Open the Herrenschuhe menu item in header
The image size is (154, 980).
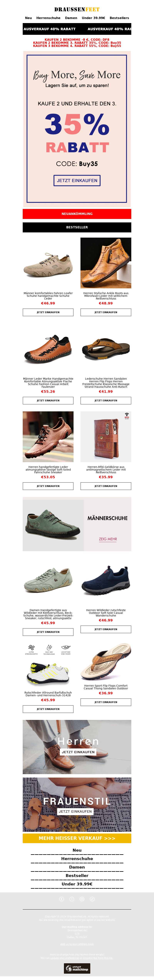pyautogui.click(x=48, y=18)
